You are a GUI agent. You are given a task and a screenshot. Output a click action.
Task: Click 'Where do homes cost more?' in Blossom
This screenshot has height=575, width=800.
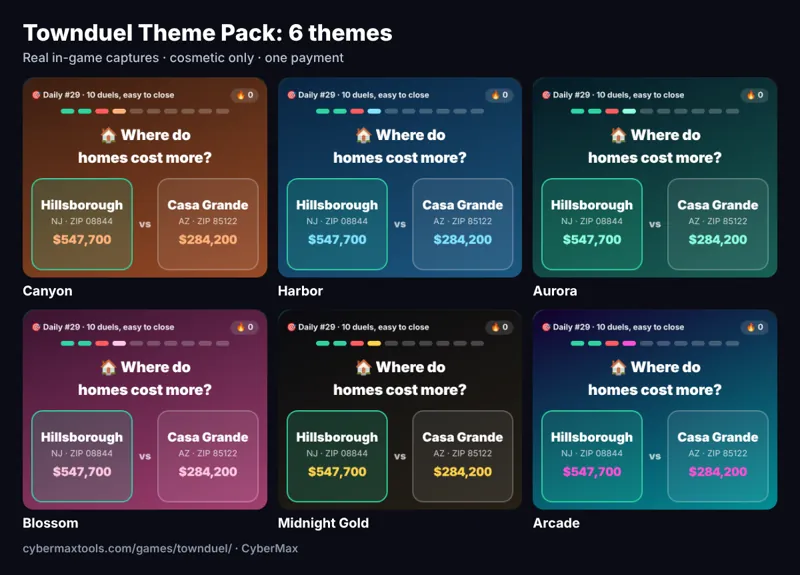tap(145, 379)
